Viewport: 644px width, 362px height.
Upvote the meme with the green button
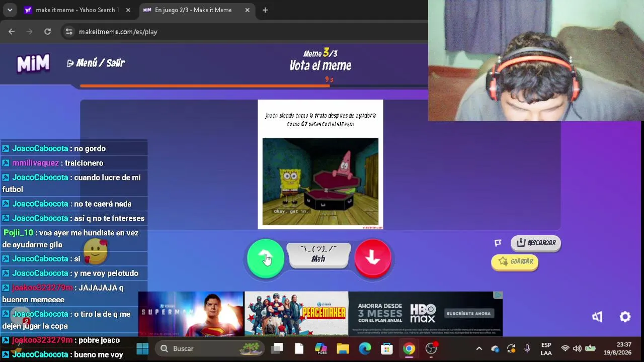click(266, 258)
